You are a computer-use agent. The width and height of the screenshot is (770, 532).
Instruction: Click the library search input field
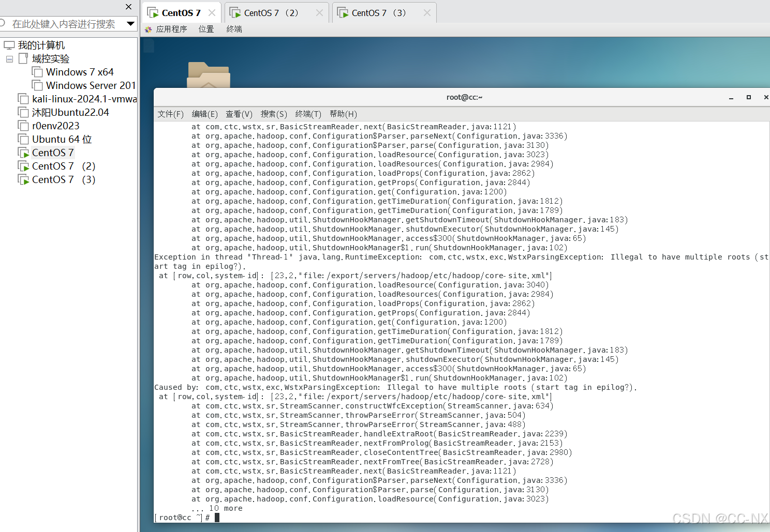(63, 24)
